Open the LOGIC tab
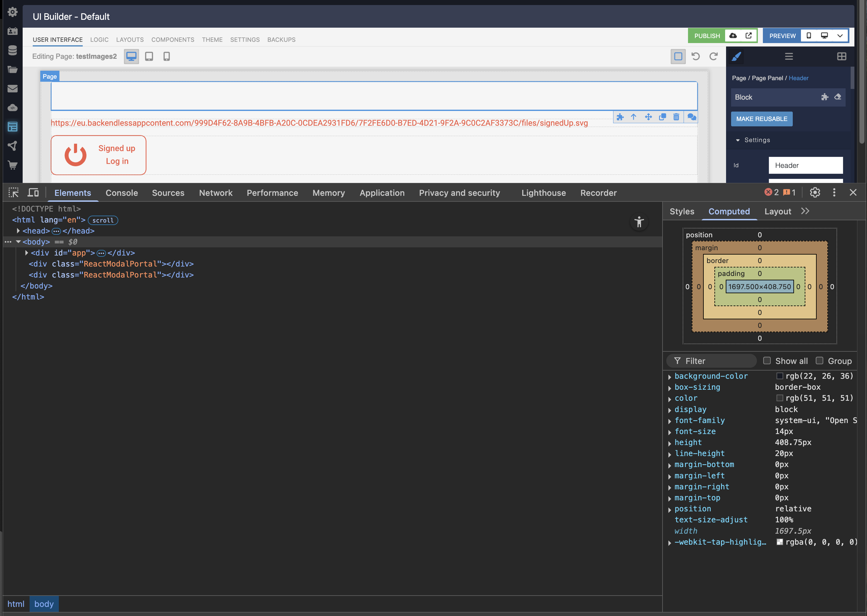The height and width of the screenshot is (616, 867). click(99, 40)
